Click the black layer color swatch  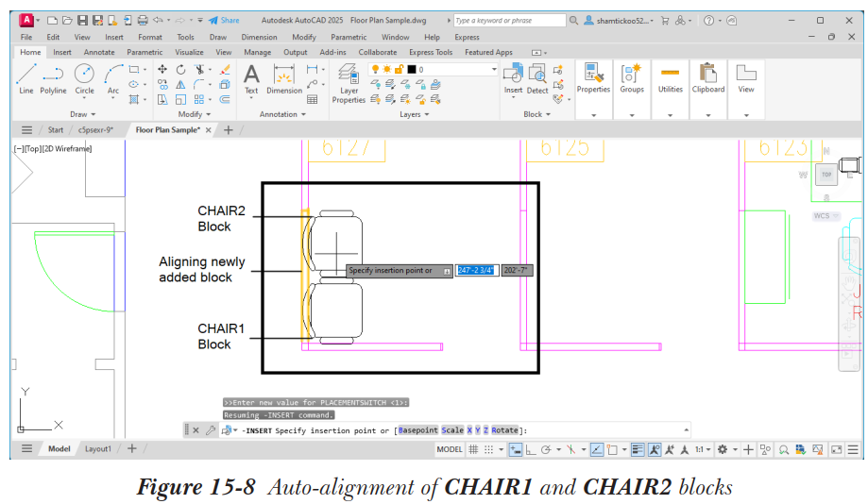(x=411, y=69)
